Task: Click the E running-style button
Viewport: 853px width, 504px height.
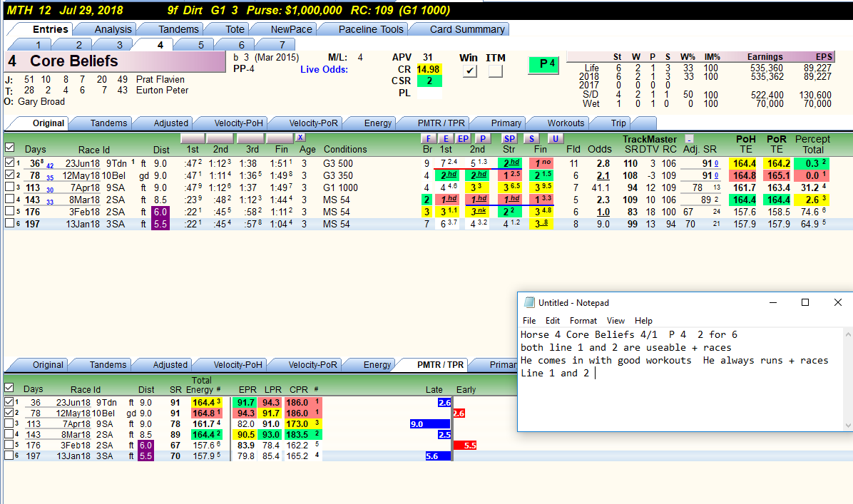Action: (446, 138)
